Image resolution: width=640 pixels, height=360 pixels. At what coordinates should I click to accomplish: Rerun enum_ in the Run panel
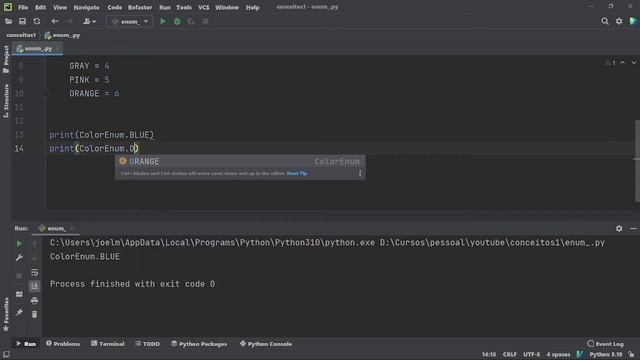click(x=19, y=244)
